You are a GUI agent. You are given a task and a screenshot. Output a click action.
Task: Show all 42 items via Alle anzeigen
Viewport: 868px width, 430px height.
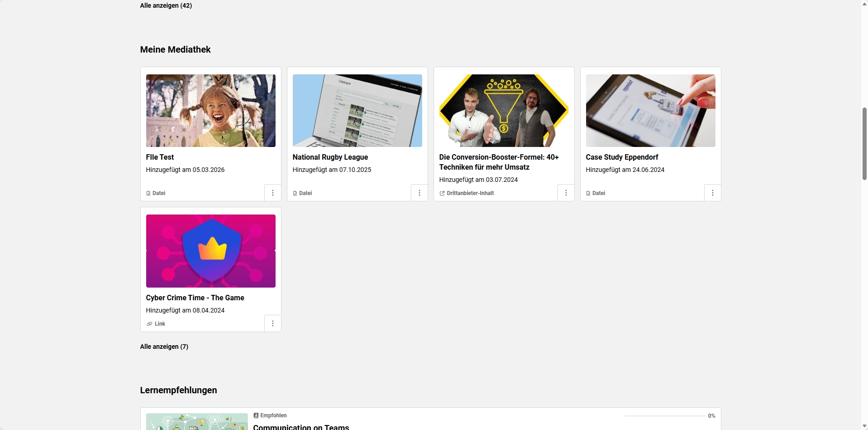point(166,5)
